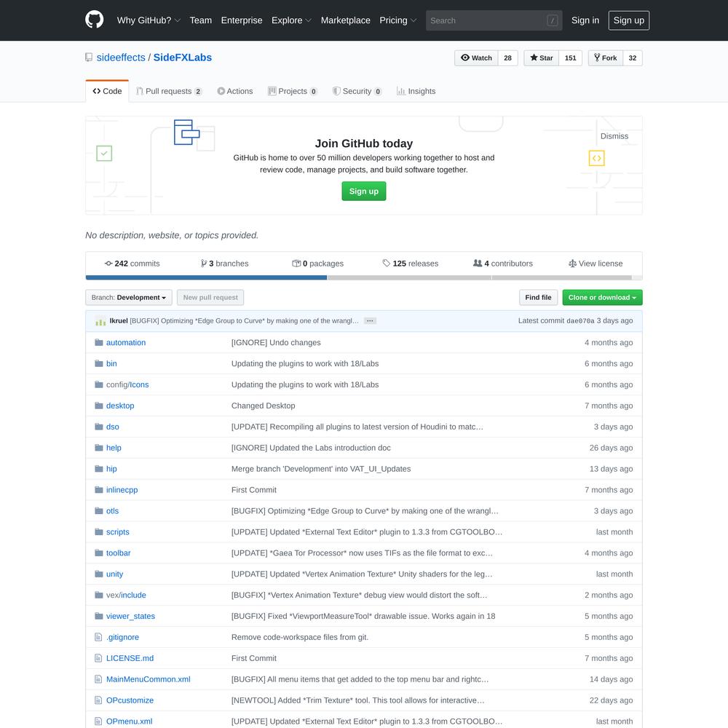728x728 pixels.
Task: View the 125 releases link
Action: tap(411, 264)
